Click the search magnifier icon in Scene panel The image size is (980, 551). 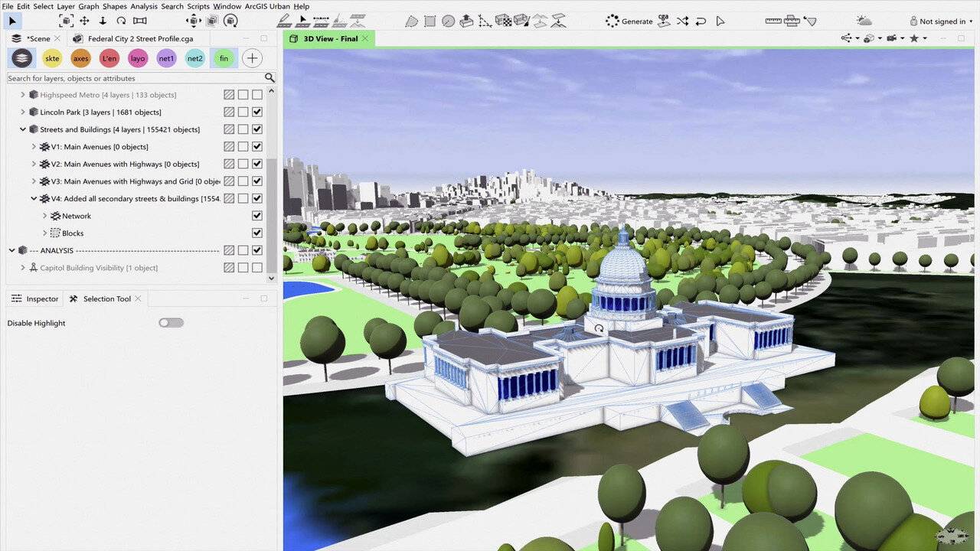269,78
